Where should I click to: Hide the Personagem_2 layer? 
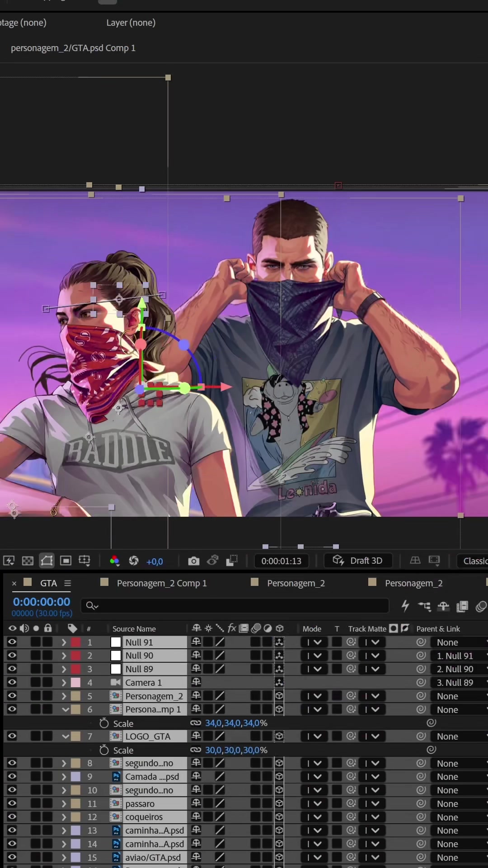point(12,696)
